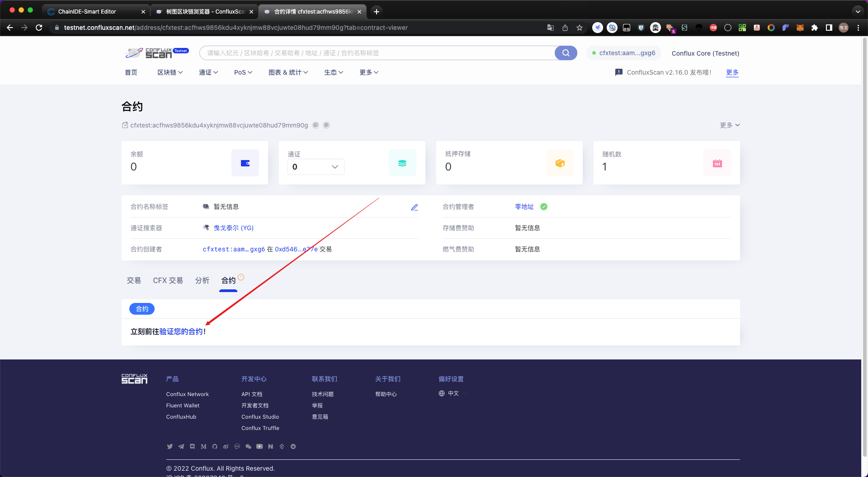Open creator cfxtest:aam…gxg6 address link
The height and width of the screenshot is (477, 868).
[234, 249]
